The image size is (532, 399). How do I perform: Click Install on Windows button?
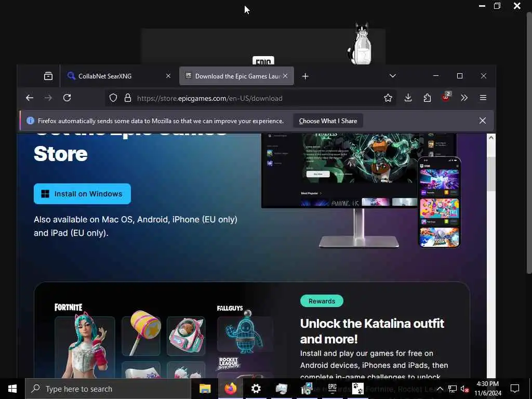coord(82,194)
